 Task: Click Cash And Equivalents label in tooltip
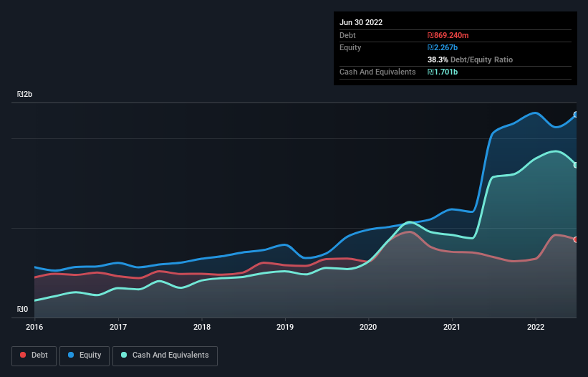pos(377,72)
